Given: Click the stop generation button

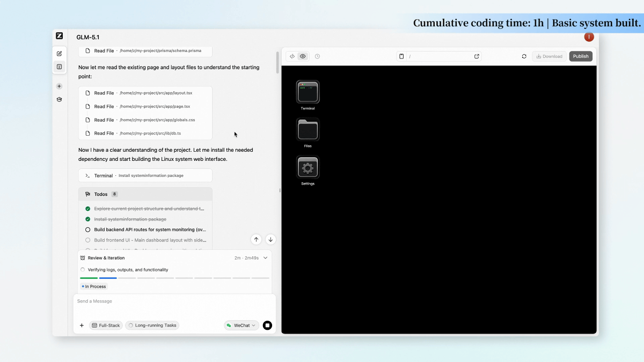Looking at the screenshot, I should coord(267,326).
